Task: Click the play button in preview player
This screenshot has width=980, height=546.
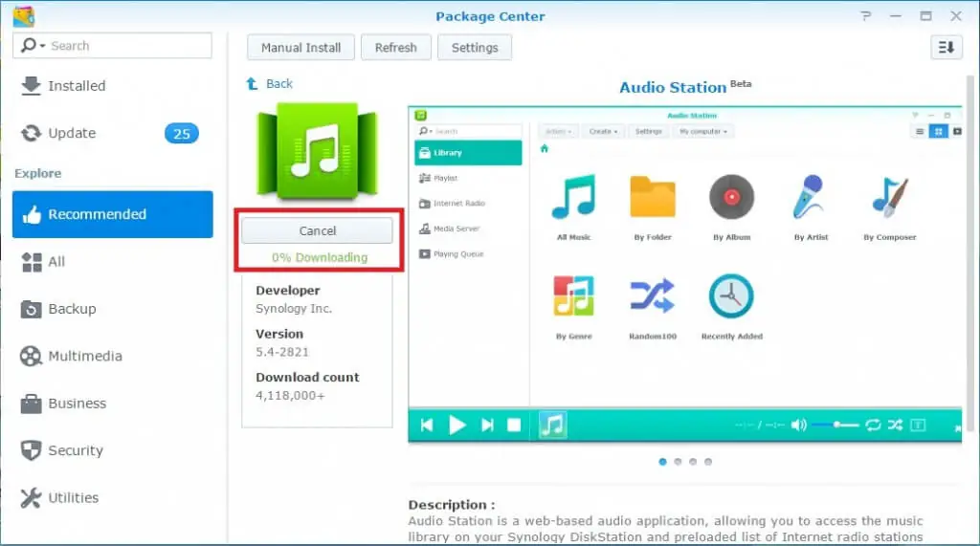Action: [x=457, y=426]
